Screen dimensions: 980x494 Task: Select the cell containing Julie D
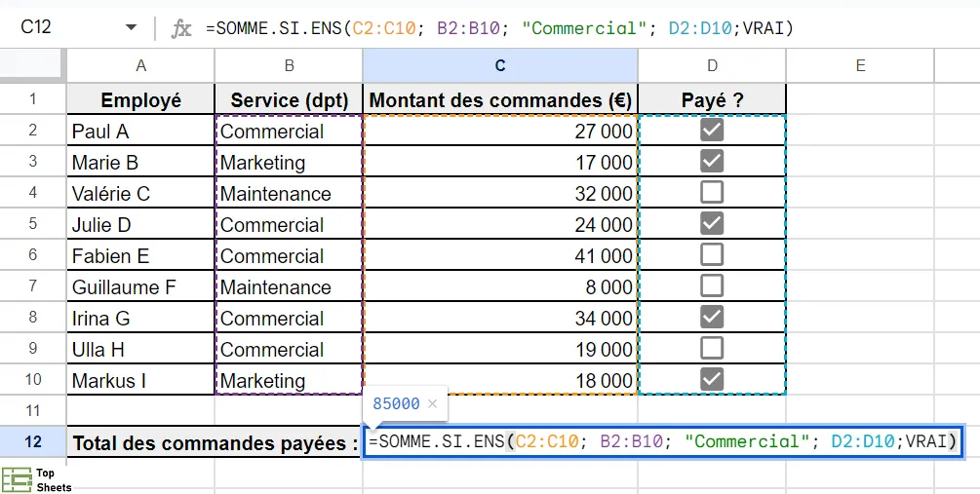[140, 224]
